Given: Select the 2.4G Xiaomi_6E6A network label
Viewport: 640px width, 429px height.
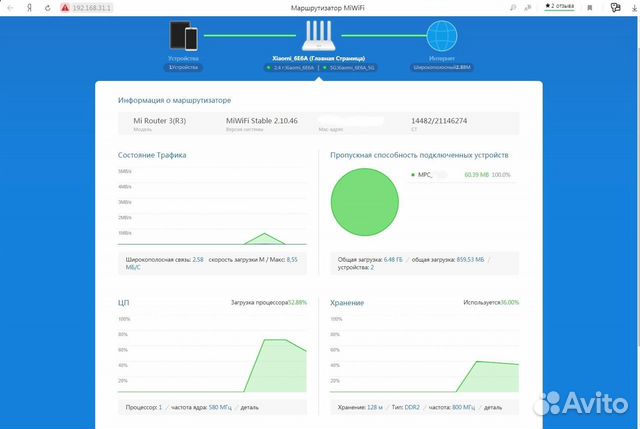Looking at the screenshot, I should pos(290,69).
